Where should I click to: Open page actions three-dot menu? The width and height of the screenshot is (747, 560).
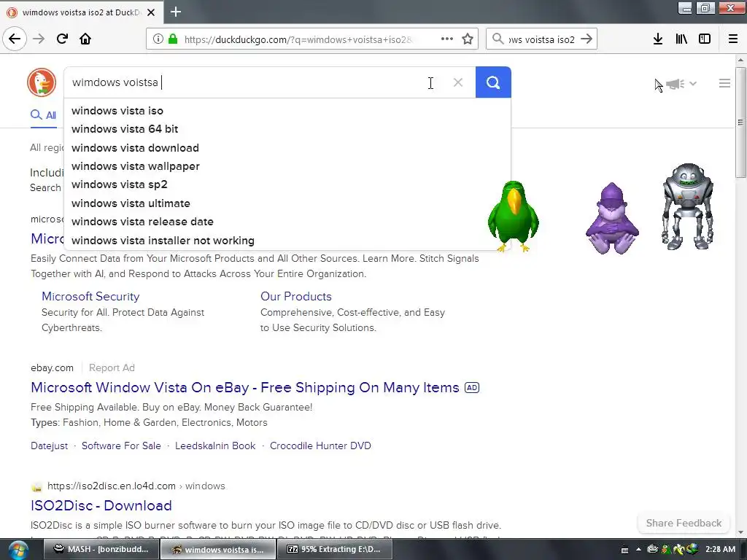[x=447, y=39]
